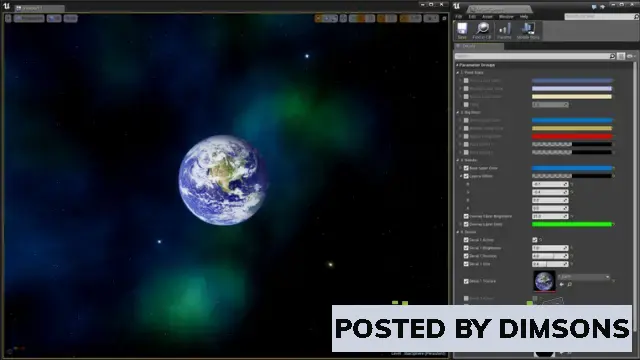640x360 pixels.
Task: Toggle Decal 1 Brightness override checkbox
Action: click(x=466, y=248)
